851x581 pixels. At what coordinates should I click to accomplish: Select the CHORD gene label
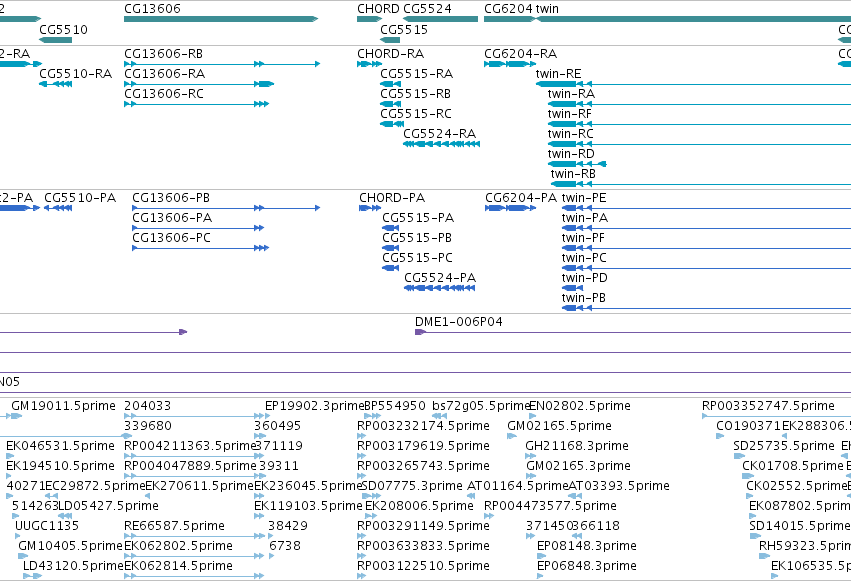(x=378, y=9)
